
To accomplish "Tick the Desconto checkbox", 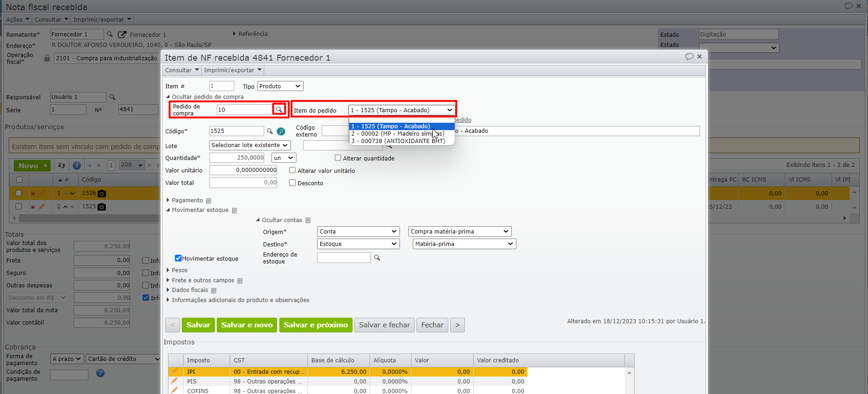I will [x=292, y=183].
